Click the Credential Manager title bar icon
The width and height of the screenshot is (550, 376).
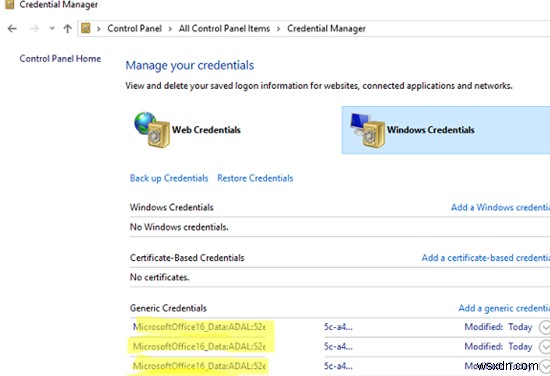pyautogui.click(x=10, y=4)
